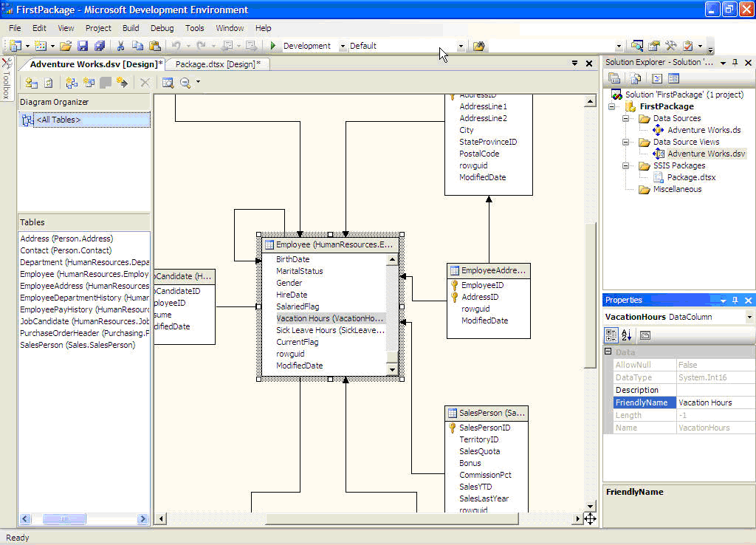This screenshot has height=545, width=756.
Task: Click the Find Table icon in designer toolbar
Action: [168, 83]
